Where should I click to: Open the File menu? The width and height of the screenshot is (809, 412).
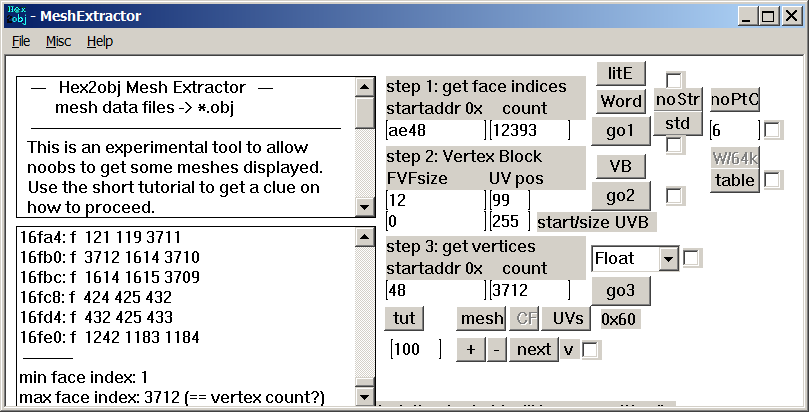[21, 41]
